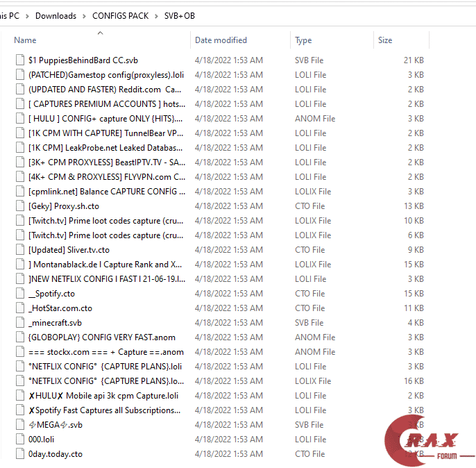Click the file icon for 000.loli
The image size is (476, 468).
(x=20, y=439)
